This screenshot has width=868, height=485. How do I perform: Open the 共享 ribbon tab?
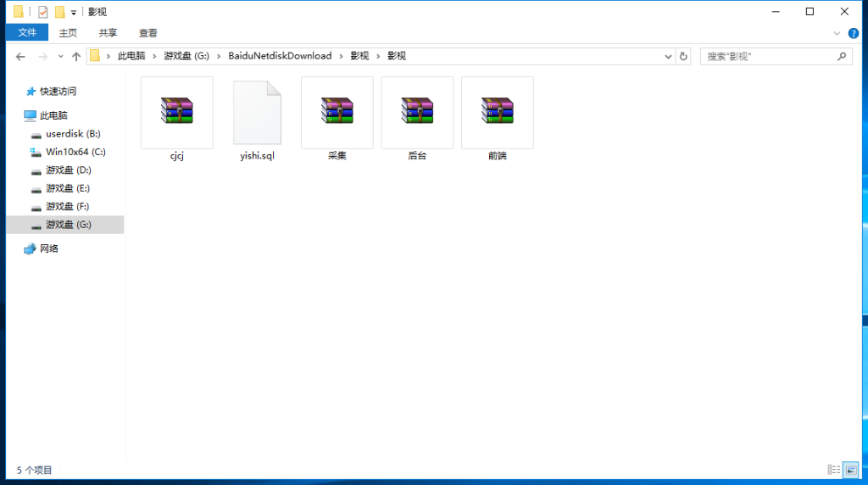pyautogui.click(x=108, y=33)
